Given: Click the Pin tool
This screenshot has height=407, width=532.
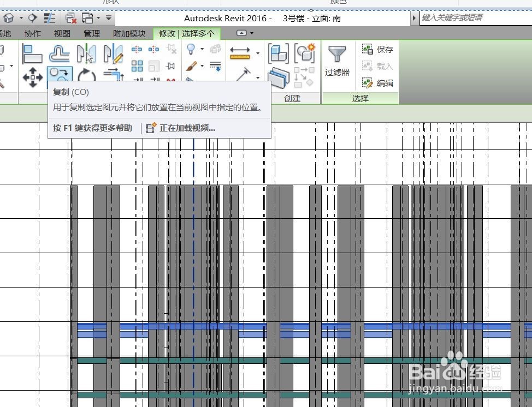Looking at the screenshot, I should click(170, 66).
